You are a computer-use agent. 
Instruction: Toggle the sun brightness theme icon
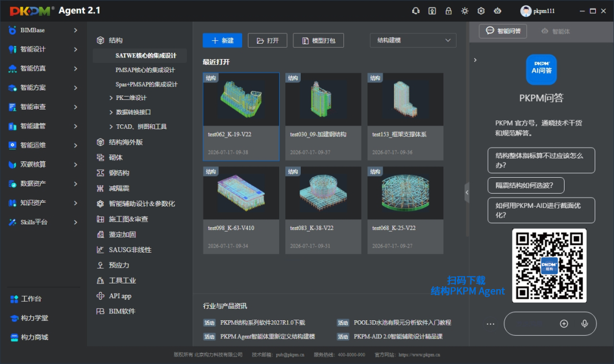(464, 11)
